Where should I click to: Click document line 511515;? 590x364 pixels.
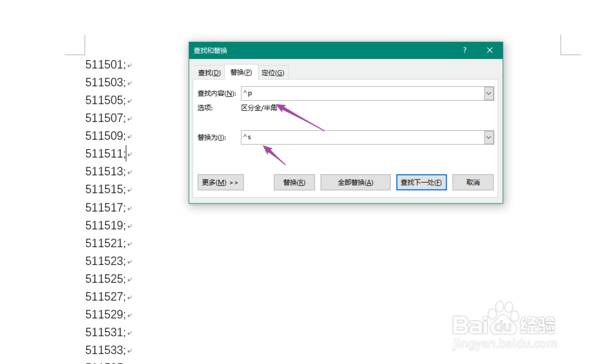pos(106,189)
